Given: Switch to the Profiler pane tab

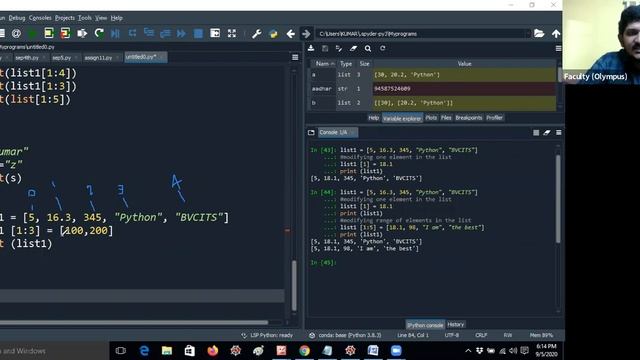Looking at the screenshot, I should (x=494, y=118).
